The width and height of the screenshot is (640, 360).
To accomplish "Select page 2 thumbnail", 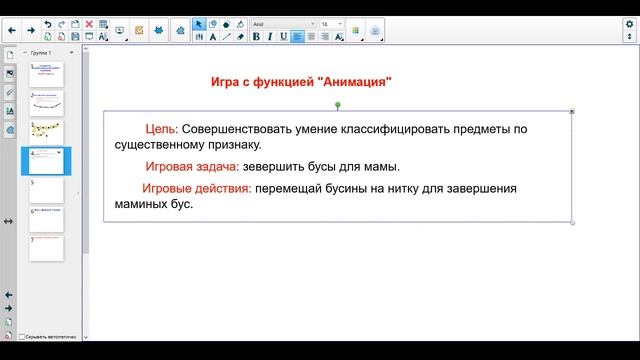I will click(x=47, y=103).
